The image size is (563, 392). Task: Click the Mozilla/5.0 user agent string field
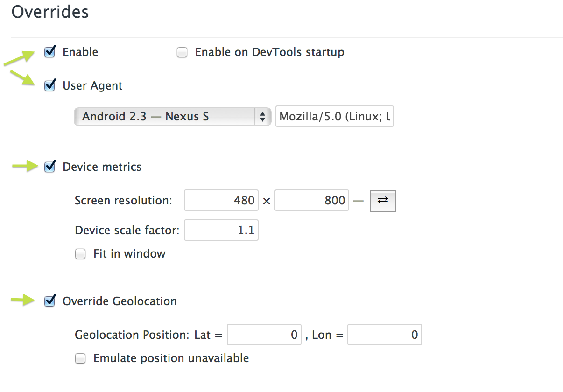334,117
